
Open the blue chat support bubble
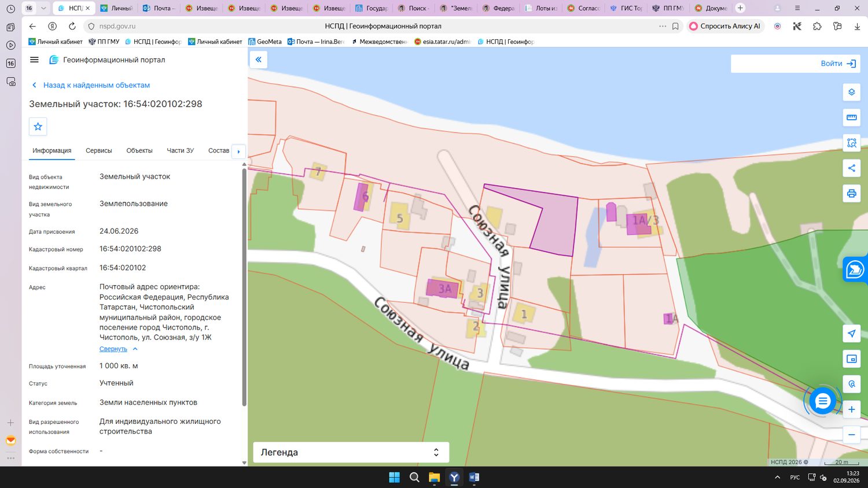[822, 401]
